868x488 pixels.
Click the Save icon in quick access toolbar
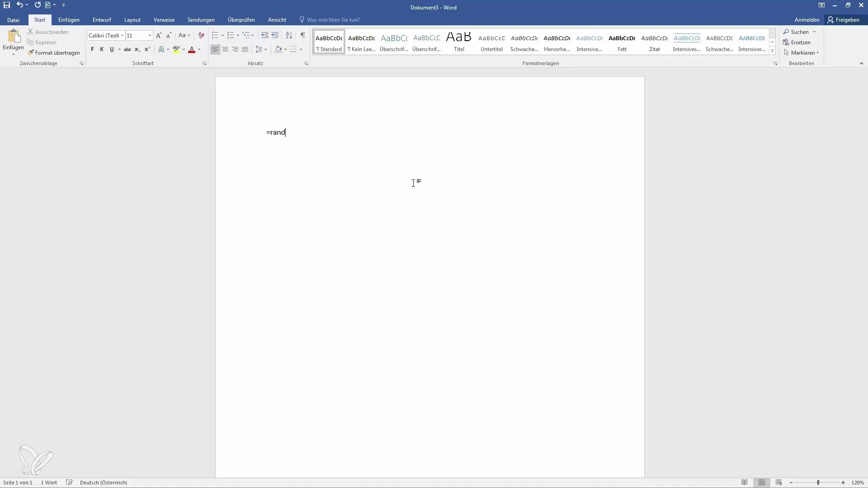[7, 5]
